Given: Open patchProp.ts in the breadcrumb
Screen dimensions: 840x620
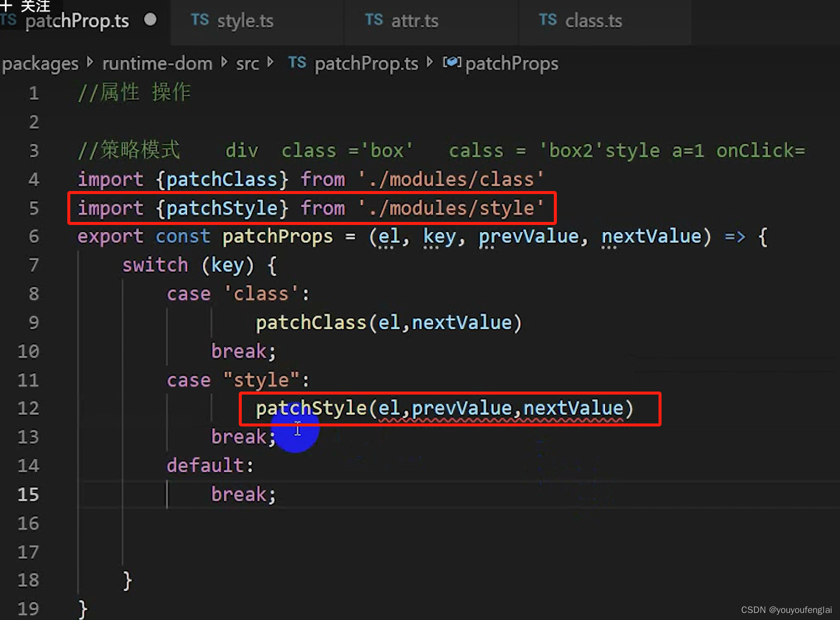Looking at the screenshot, I should [366, 64].
